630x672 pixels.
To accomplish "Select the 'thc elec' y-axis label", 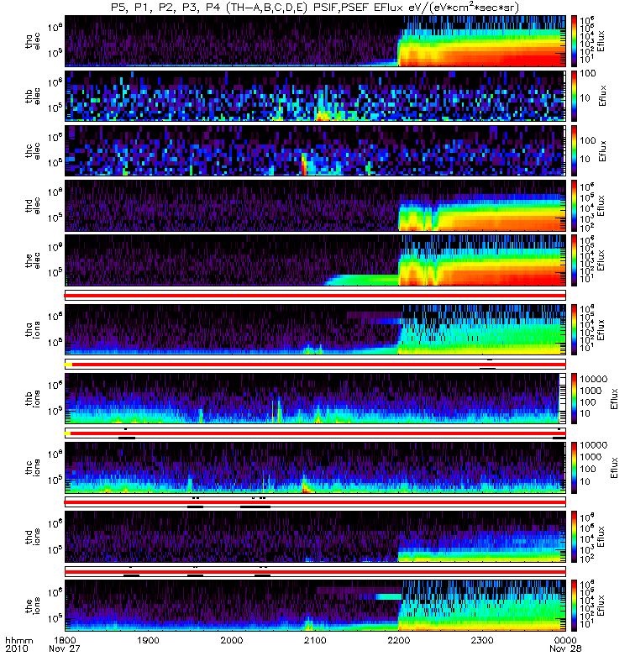I will [x=33, y=151].
